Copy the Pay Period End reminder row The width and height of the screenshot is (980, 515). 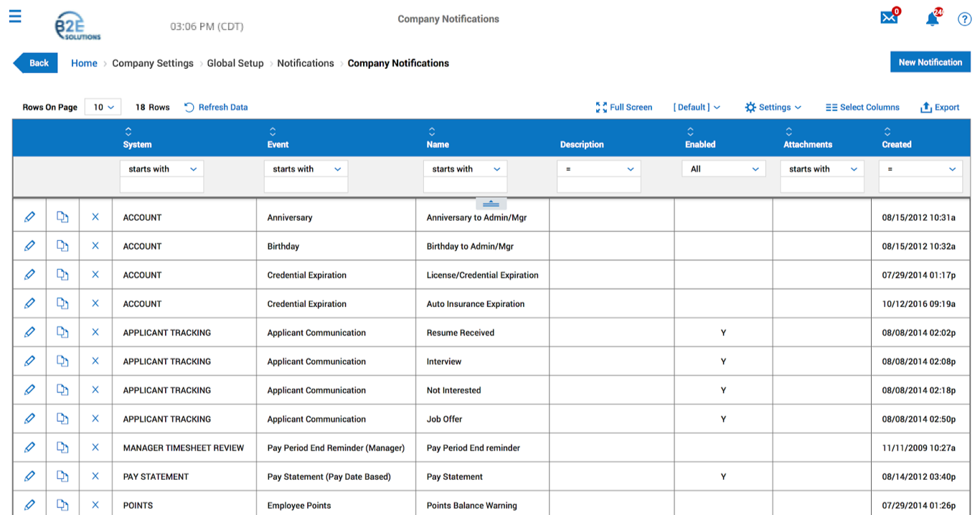(x=62, y=447)
